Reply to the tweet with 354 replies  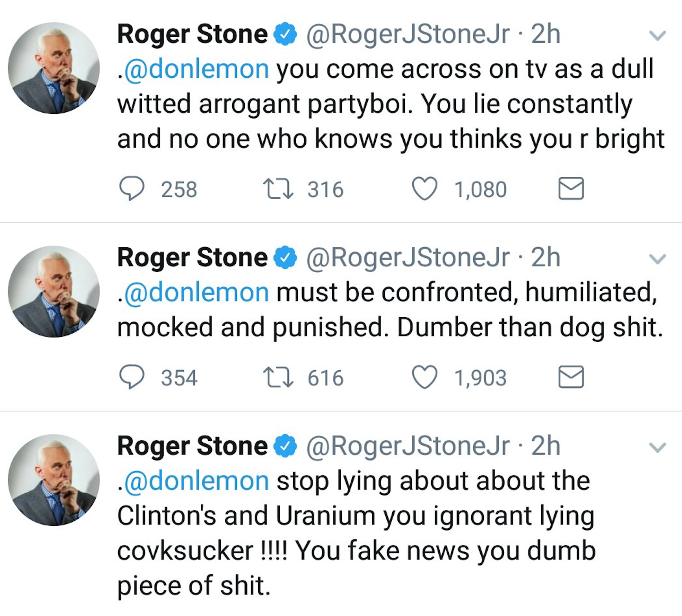click(x=132, y=377)
